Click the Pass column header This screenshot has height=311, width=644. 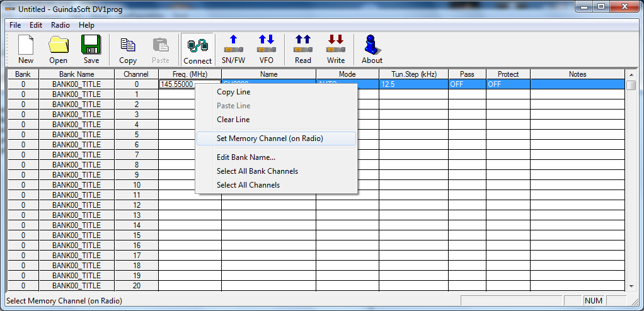(x=467, y=74)
